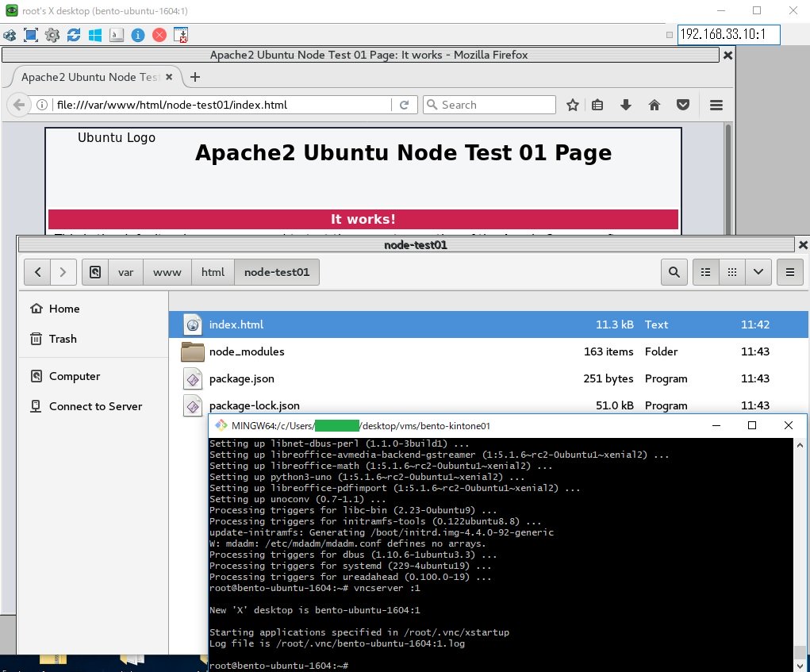Open the Firefox hamburger menu
Viewport: 810px width, 672px height.
(x=716, y=106)
